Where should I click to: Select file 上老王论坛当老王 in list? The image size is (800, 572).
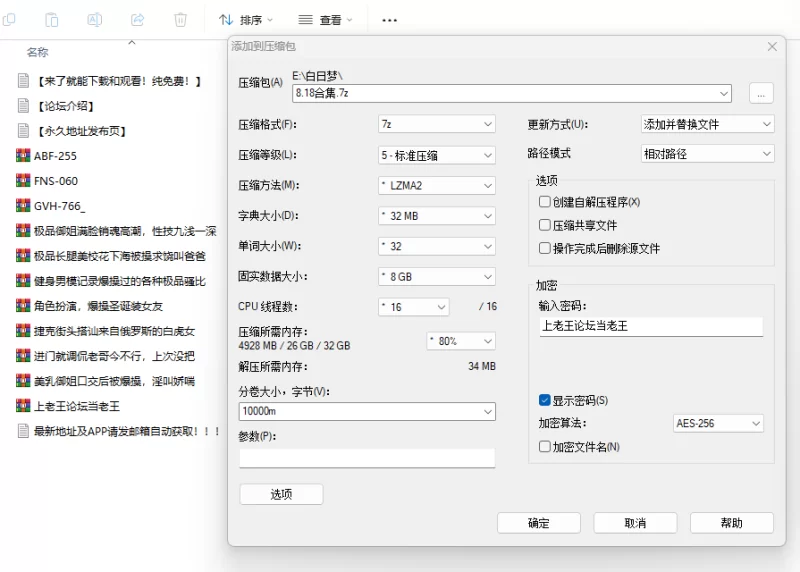click(x=77, y=406)
